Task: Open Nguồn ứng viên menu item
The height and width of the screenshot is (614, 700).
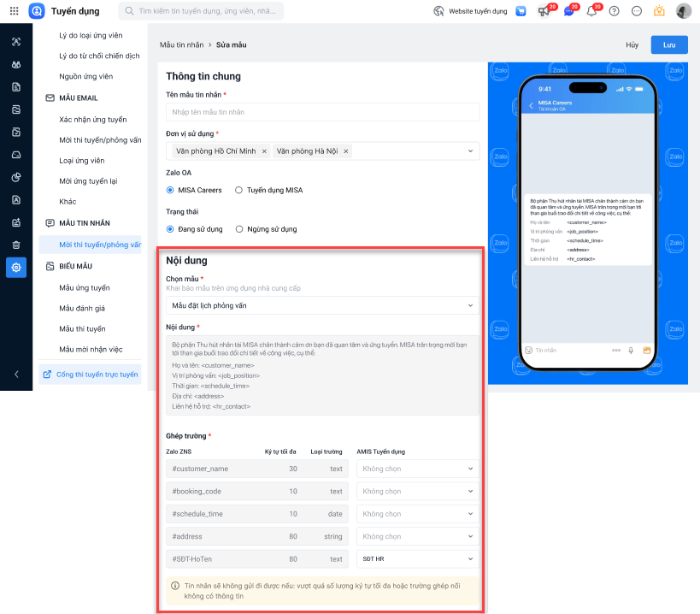Action: point(85,76)
